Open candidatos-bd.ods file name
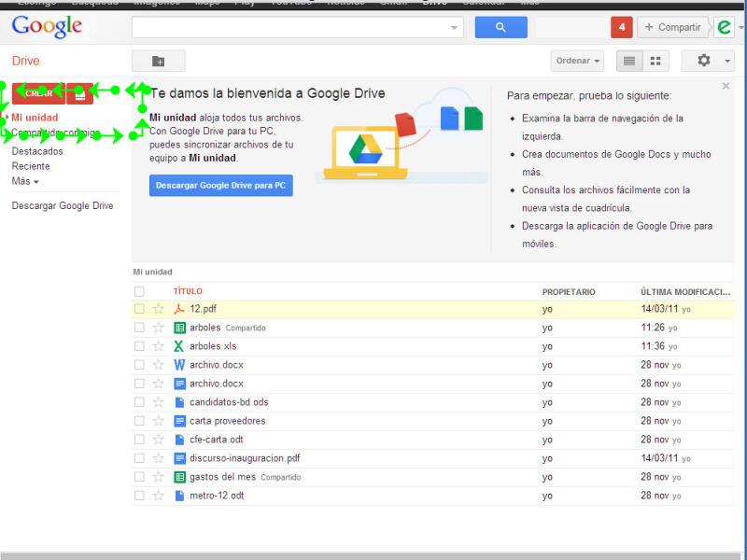Screen dimensions: 747x560 tap(229, 402)
